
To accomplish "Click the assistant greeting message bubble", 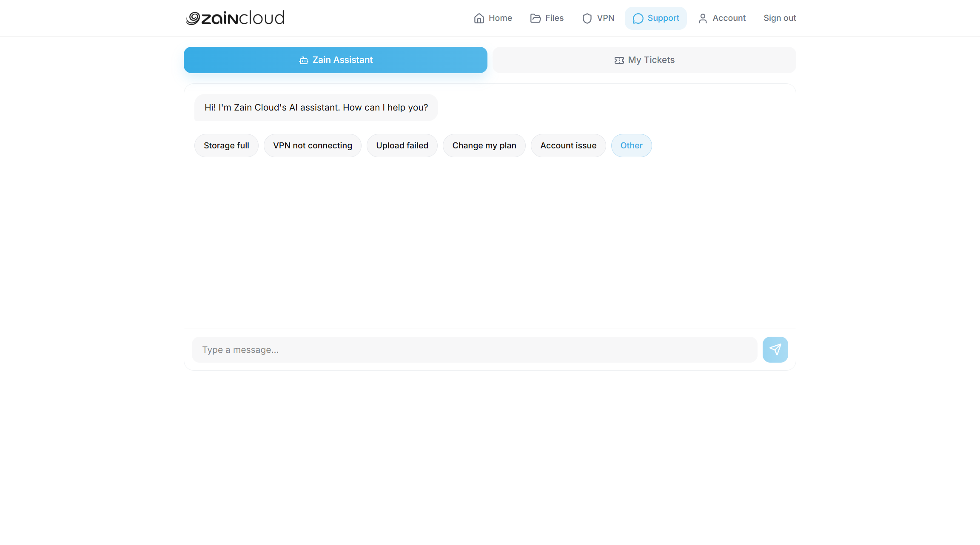I will pos(316,108).
